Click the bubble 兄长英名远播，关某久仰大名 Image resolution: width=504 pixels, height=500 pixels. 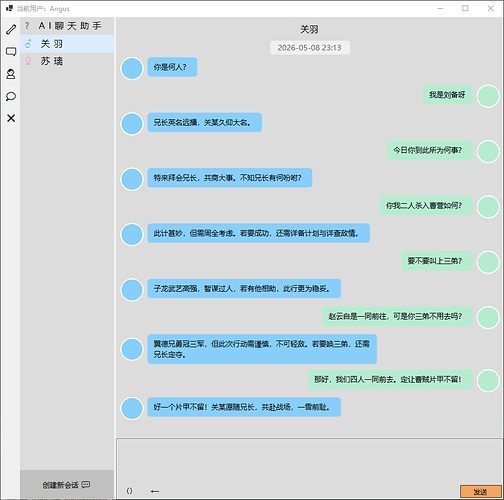(204, 122)
